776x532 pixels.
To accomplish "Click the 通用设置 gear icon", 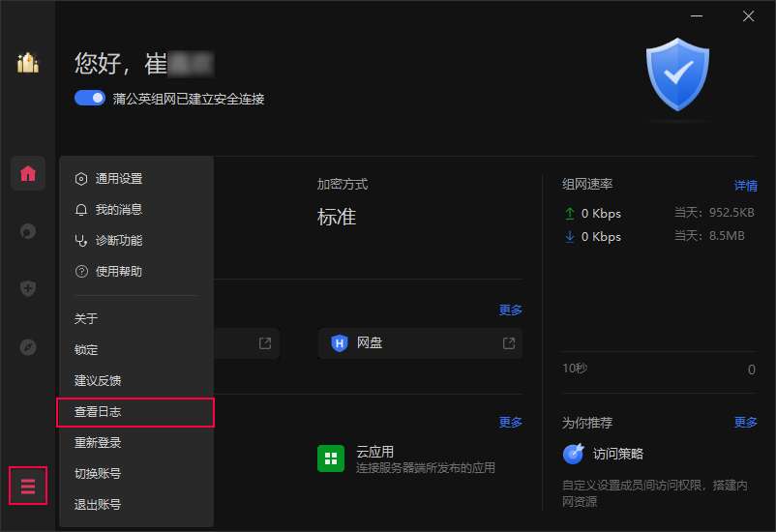I will [81, 179].
